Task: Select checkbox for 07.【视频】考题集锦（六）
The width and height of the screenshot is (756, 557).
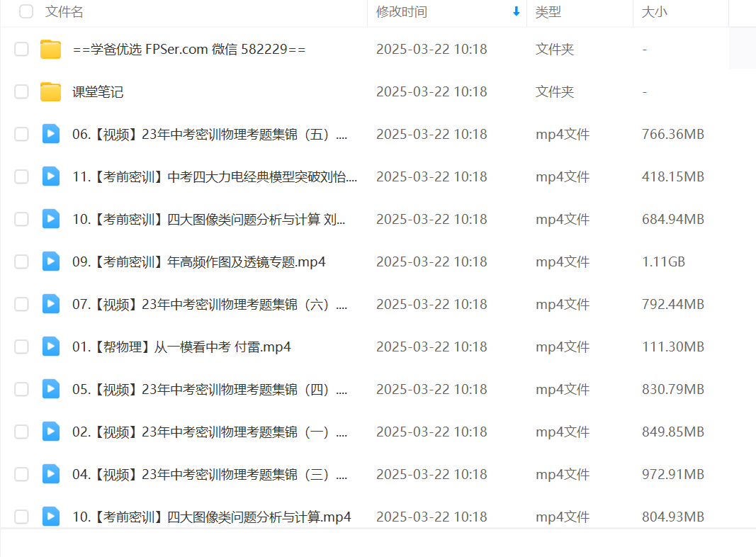Action: tap(21, 304)
